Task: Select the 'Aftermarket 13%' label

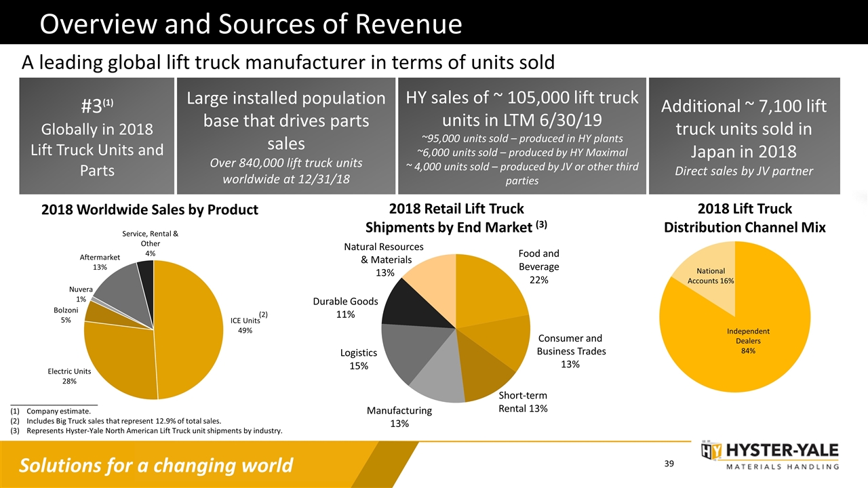Action: click(100, 262)
